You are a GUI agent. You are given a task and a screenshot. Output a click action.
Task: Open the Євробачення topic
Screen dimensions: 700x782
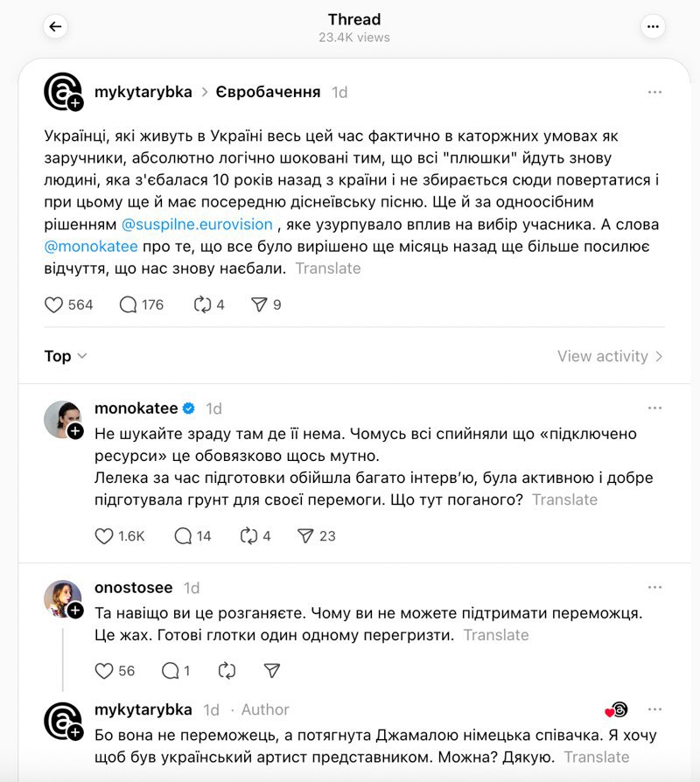pyautogui.click(x=268, y=92)
